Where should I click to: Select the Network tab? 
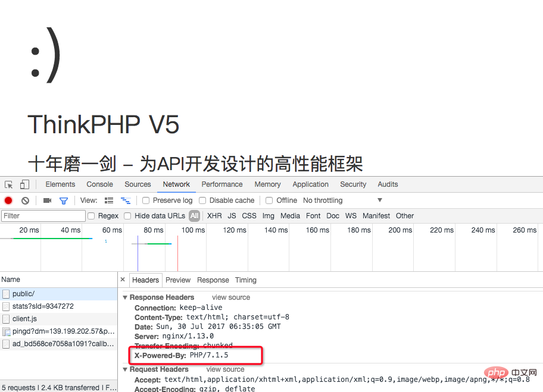click(177, 184)
